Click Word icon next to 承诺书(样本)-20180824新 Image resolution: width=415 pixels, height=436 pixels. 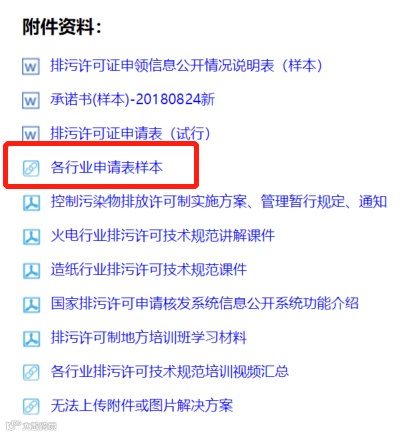(31, 100)
